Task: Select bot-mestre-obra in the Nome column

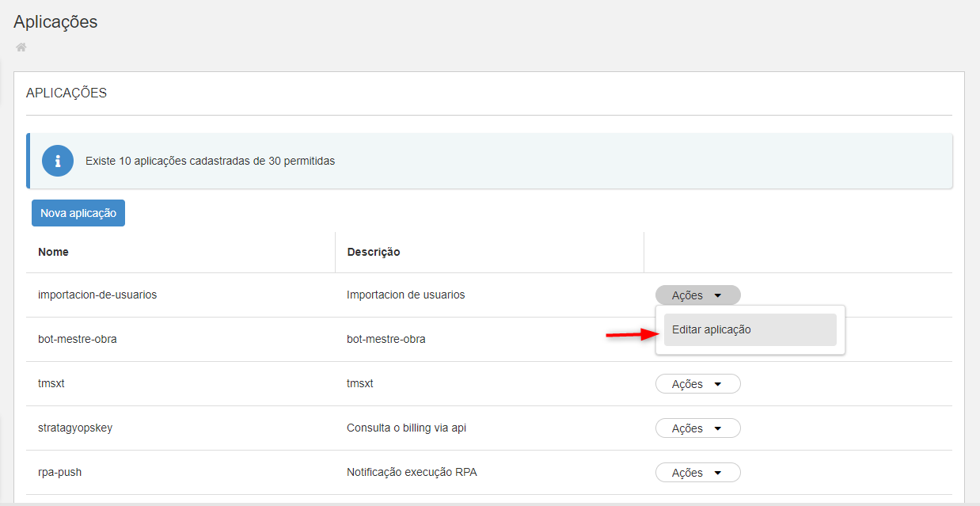Action: tap(78, 339)
